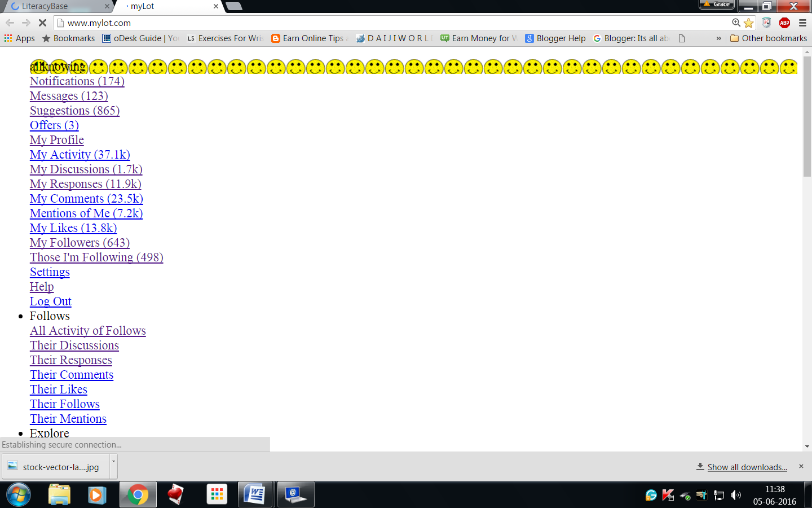Close the downloads bar
The height and width of the screenshot is (508, 812).
(x=801, y=466)
